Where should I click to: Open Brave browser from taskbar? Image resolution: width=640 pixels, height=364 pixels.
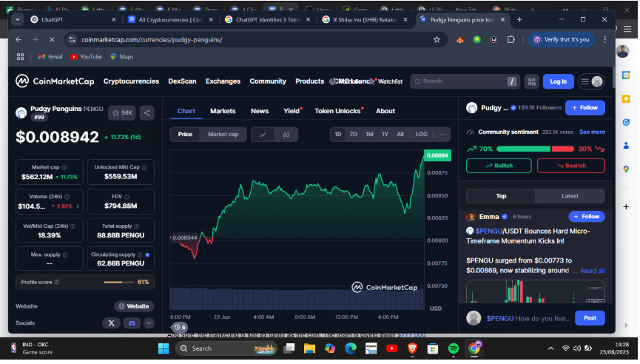point(412,348)
